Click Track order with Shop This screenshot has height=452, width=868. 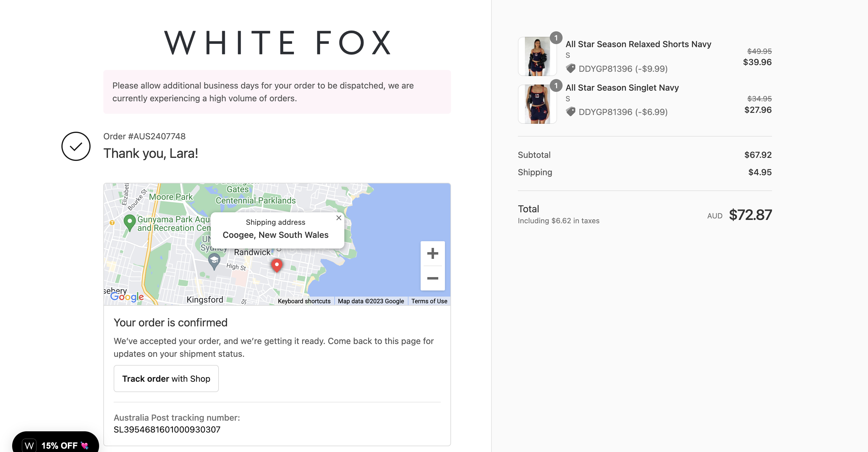point(166,378)
